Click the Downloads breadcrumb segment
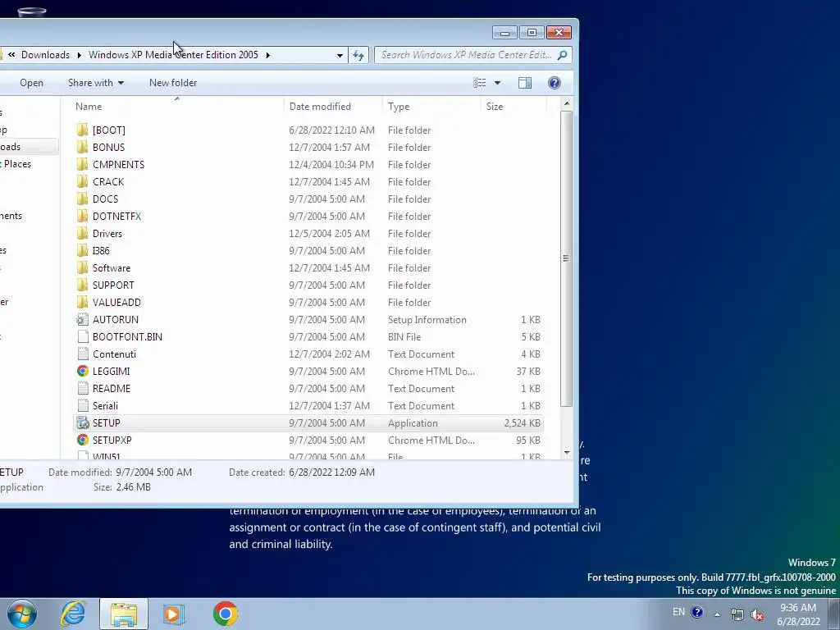 pos(46,55)
